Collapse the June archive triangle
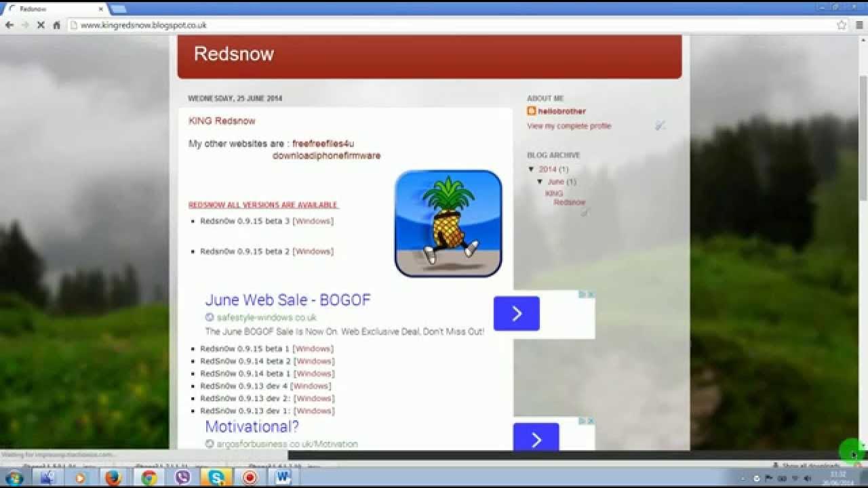This screenshot has height=488, width=868. tap(540, 182)
